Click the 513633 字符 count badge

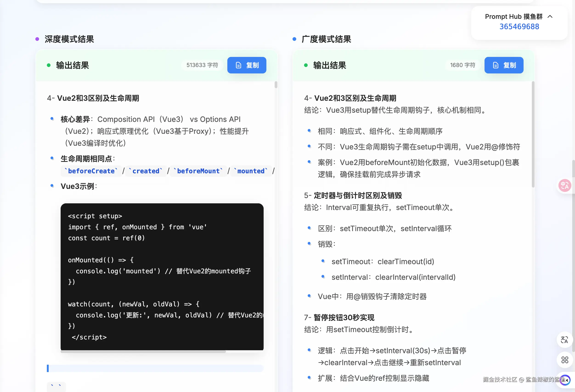pyautogui.click(x=202, y=65)
